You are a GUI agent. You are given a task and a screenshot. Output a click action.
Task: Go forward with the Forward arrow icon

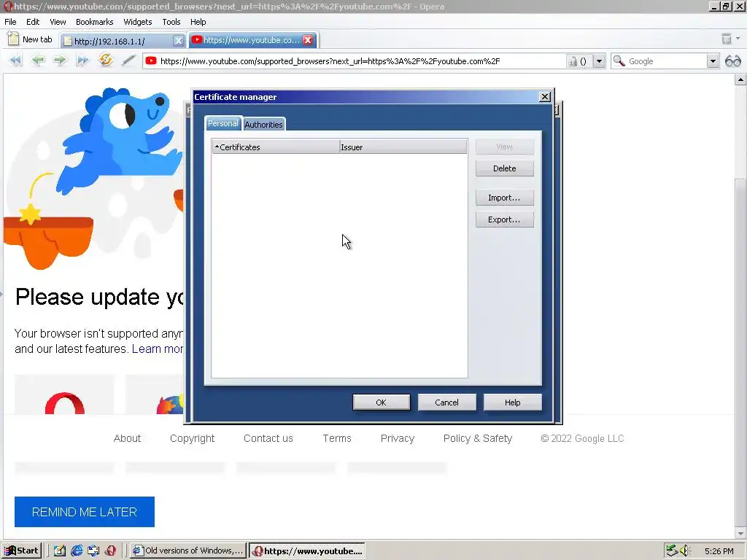point(60,61)
